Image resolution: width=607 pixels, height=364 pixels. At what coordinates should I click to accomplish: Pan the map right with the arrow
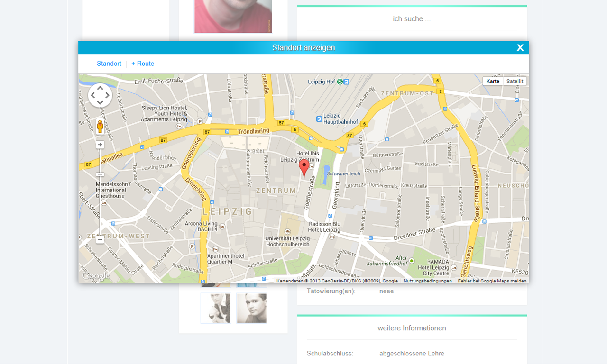point(107,95)
